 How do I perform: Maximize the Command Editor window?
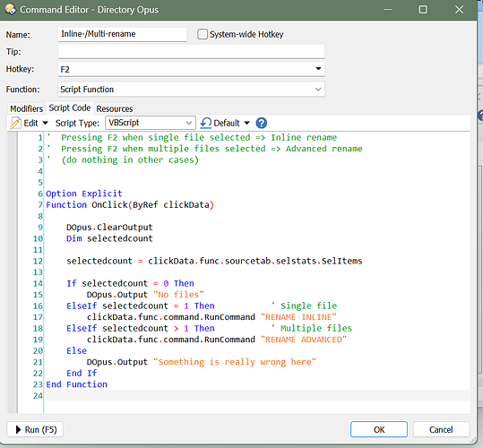(x=423, y=10)
